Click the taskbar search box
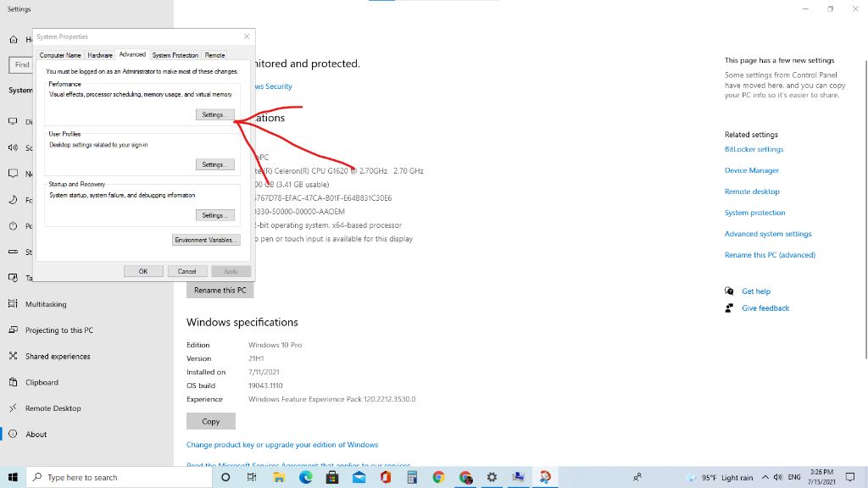The height and width of the screenshot is (488, 868). [x=119, y=477]
